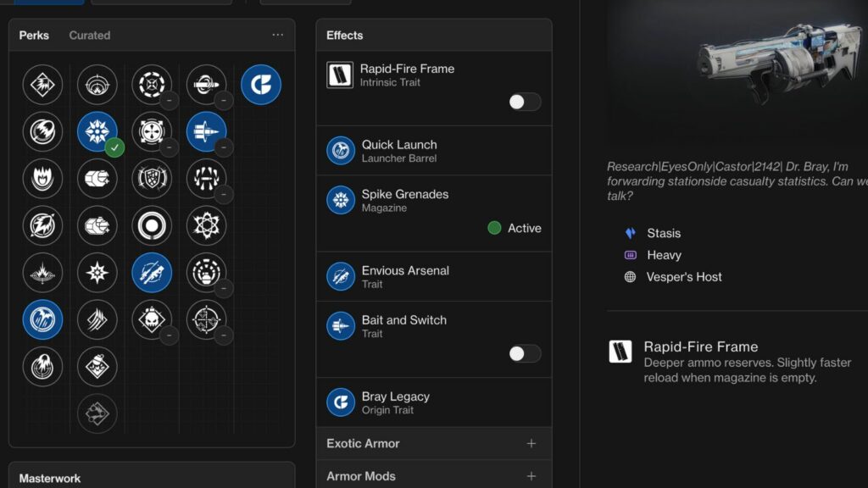Click the minus badge on skull-diamond perk

pyautogui.click(x=169, y=335)
